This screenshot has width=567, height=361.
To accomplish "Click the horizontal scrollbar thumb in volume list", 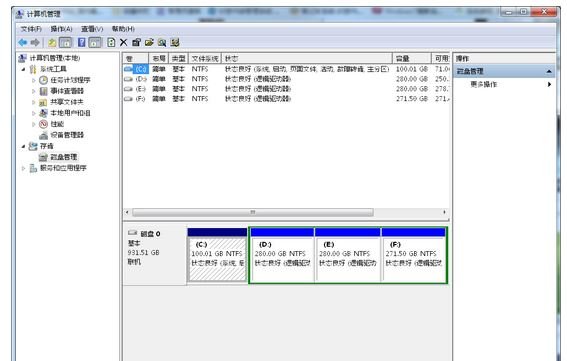I will pos(253,212).
